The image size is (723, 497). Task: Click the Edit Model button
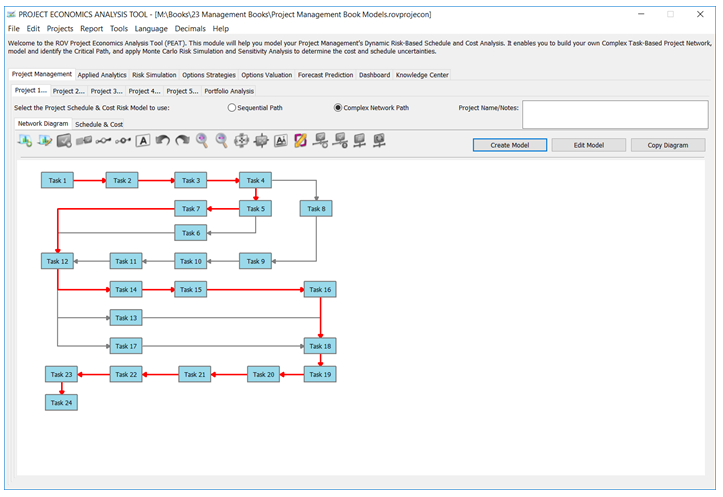tap(589, 145)
